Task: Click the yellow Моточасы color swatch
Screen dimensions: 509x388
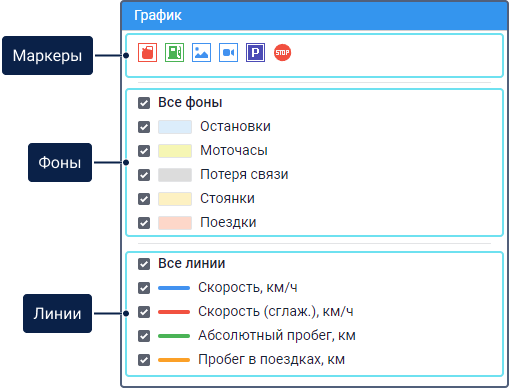Action: [x=175, y=151]
